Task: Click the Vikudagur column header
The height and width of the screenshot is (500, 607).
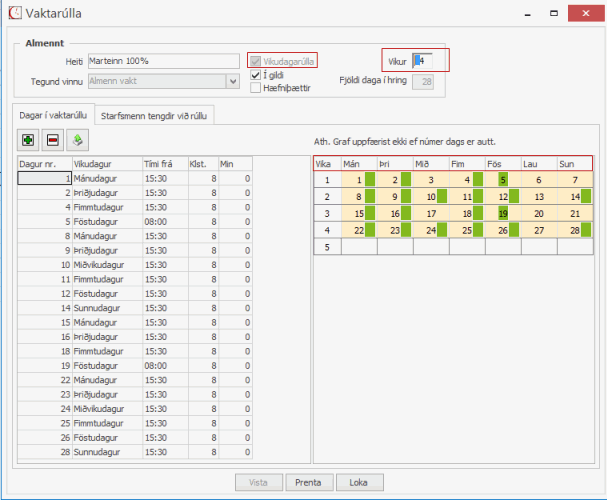Action: pyautogui.click(x=107, y=164)
